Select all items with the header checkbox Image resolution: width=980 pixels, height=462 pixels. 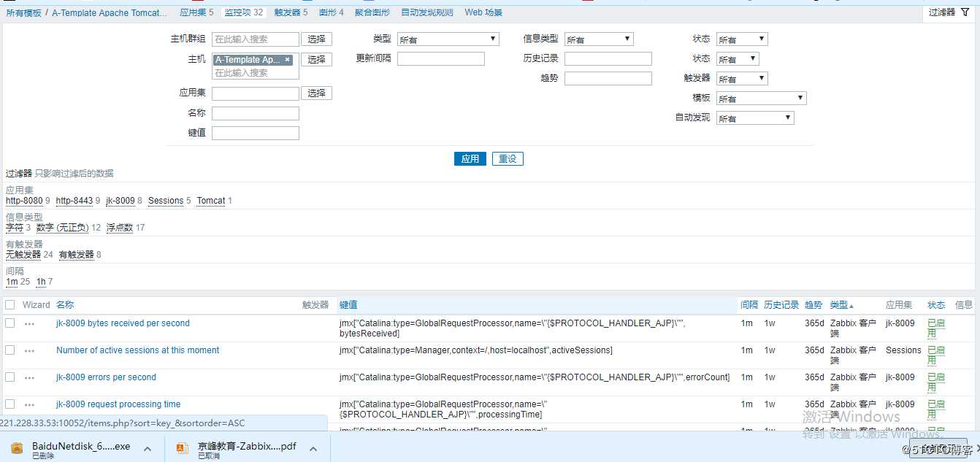coord(10,304)
